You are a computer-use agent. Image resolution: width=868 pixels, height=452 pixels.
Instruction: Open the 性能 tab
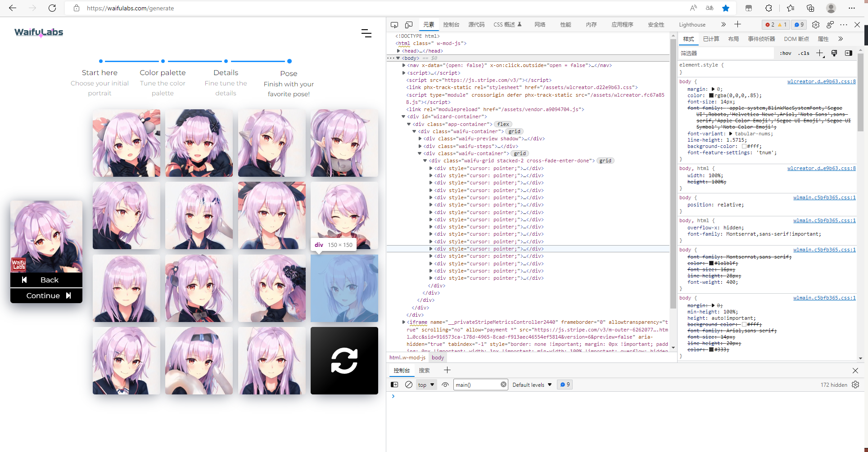tap(565, 25)
